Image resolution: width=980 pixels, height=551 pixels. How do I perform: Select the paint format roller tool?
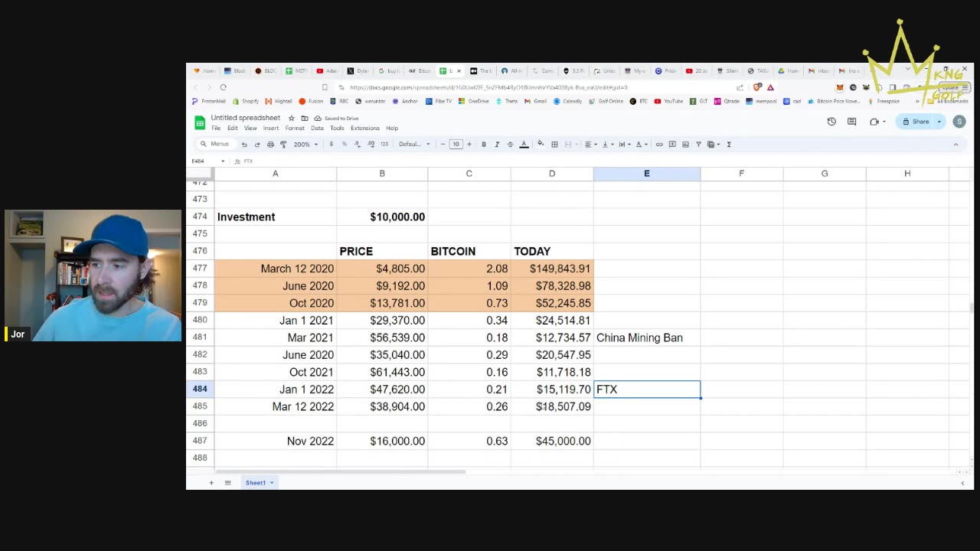pyautogui.click(x=283, y=144)
